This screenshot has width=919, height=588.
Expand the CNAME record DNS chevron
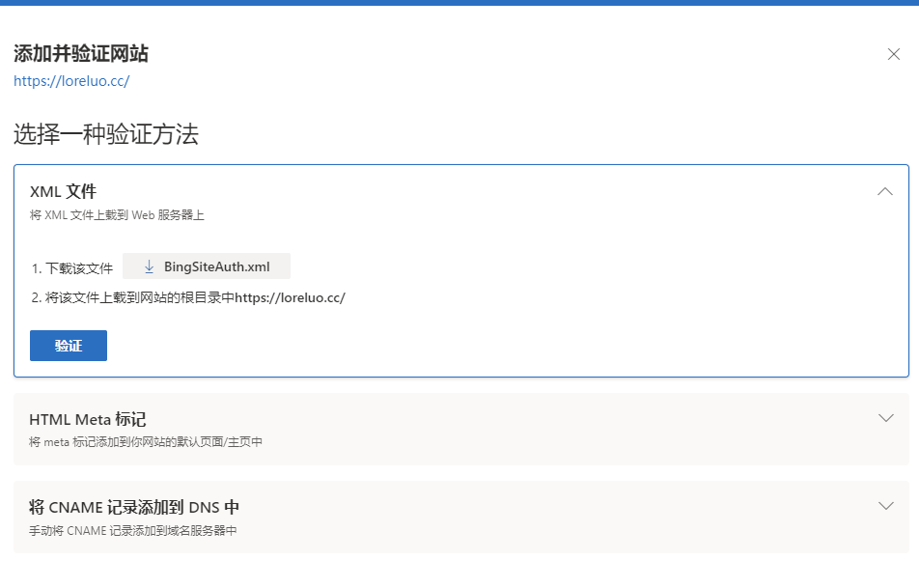(885, 506)
